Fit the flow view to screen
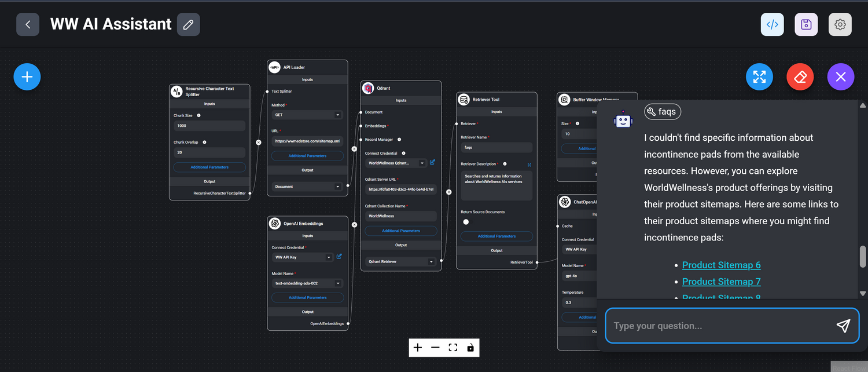 tap(453, 348)
